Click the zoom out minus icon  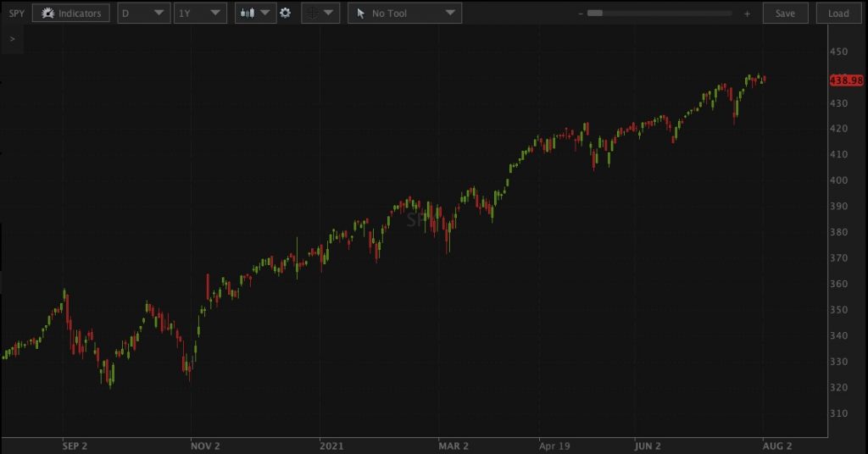(x=580, y=14)
